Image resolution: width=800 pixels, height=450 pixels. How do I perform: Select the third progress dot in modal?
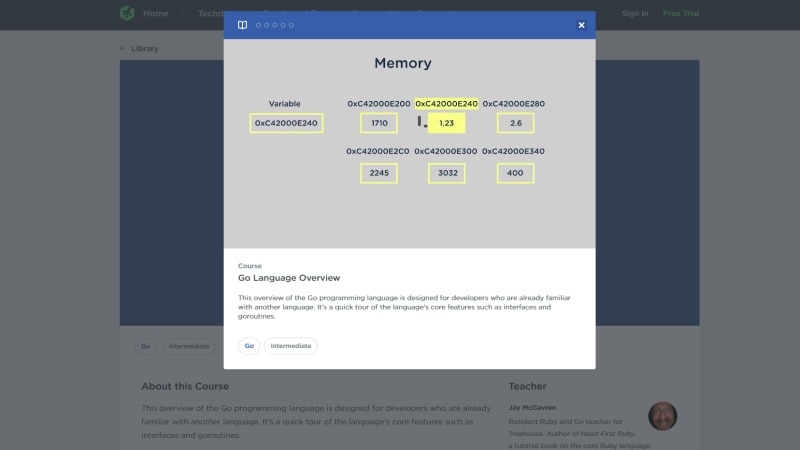[x=275, y=25]
